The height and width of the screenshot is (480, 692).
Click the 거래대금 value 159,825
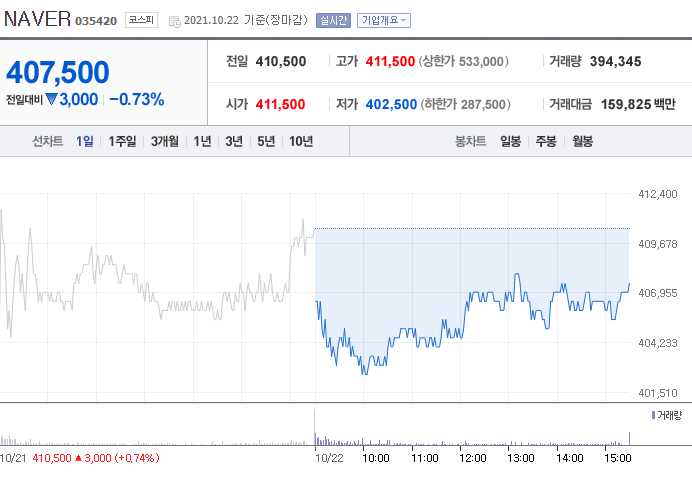pos(626,105)
